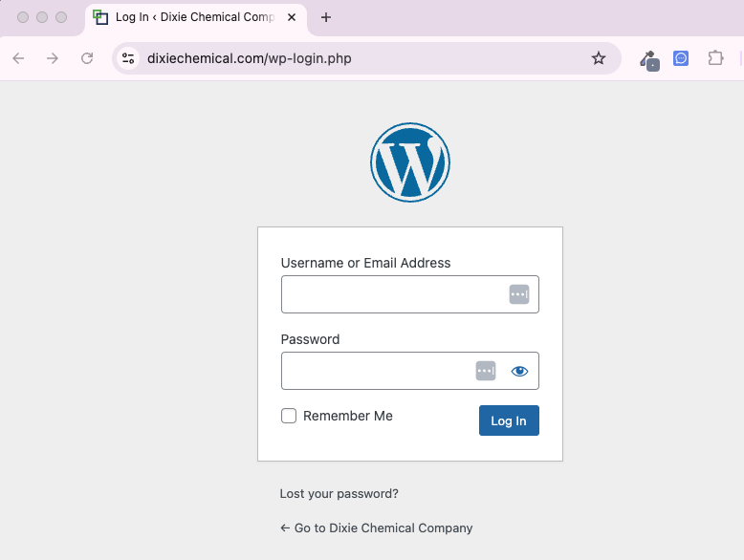Viewport: 744px width, 560px height.
Task: Reload the login page
Action: pyautogui.click(x=87, y=58)
